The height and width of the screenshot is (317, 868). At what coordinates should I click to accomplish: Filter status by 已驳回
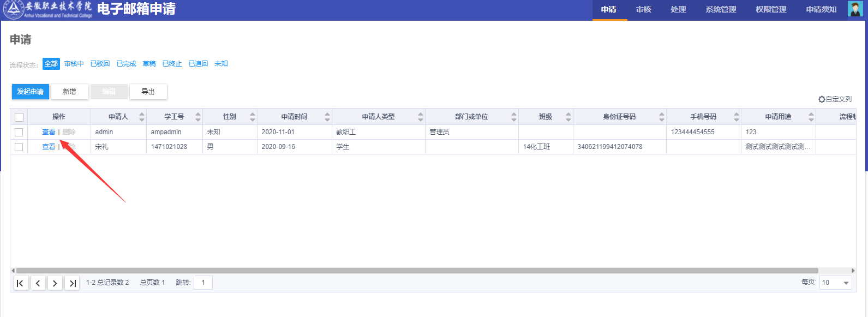pyautogui.click(x=100, y=64)
